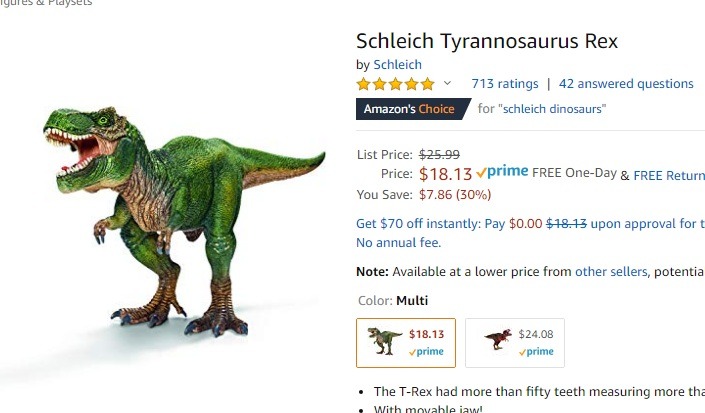This screenshot has width=705, height=413.
Task: Open the FREE Returns link
Action: click(x=669, y=175)
